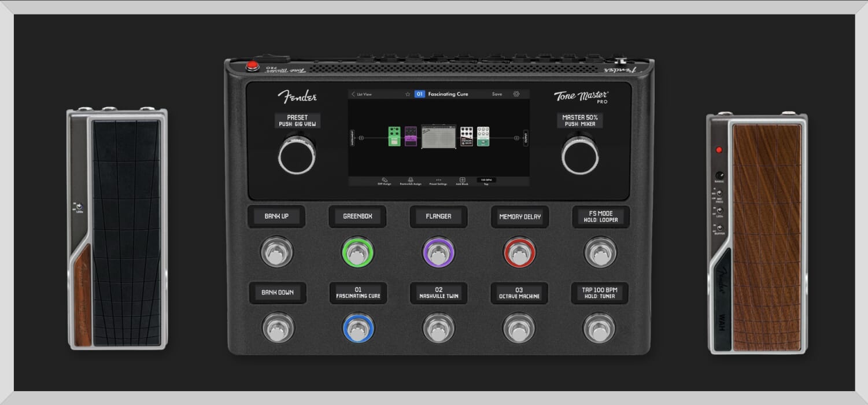Tap the back arrow beside List View

[x=353, y=94]
